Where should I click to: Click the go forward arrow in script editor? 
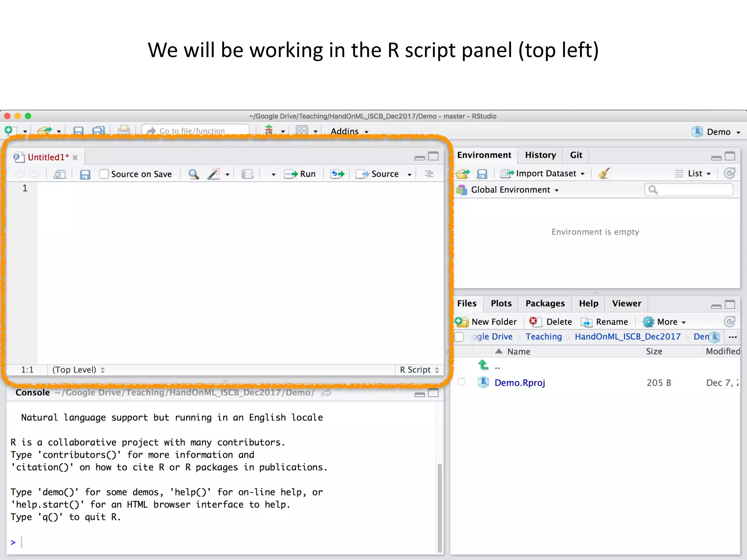[x=34, y=175]
